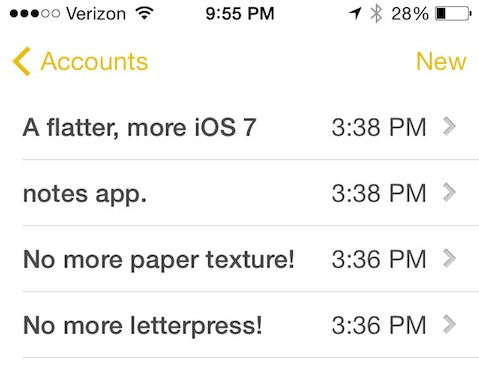This screenshot has width=479, height=371.
Task: Create a New note
Action: pos(441,61)
